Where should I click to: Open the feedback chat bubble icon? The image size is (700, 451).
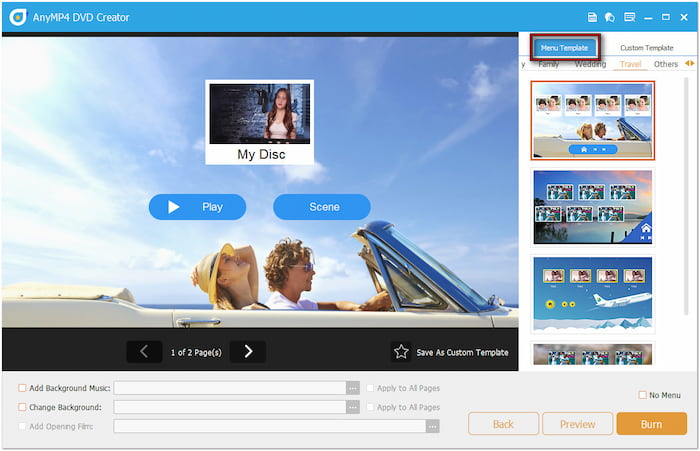(610, 17)
